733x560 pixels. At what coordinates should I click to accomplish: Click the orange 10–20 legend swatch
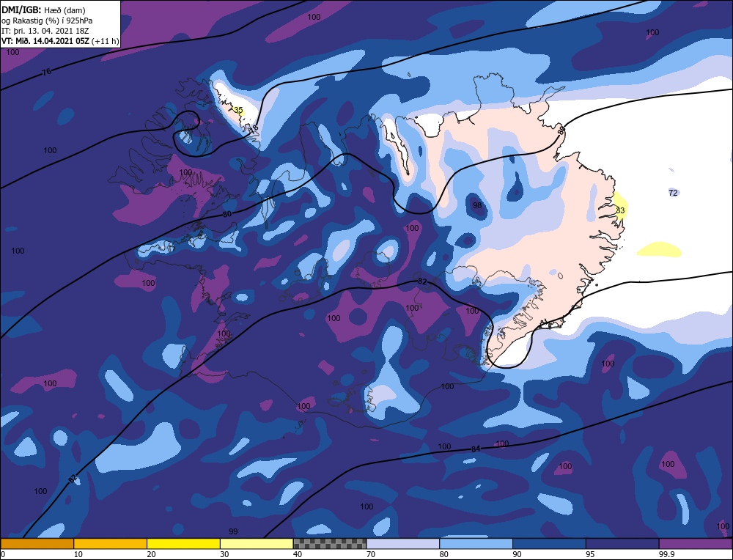pos(111,544)
